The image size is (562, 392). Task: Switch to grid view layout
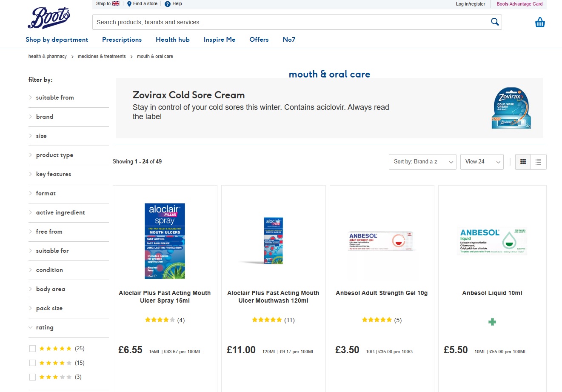(523, 162)
